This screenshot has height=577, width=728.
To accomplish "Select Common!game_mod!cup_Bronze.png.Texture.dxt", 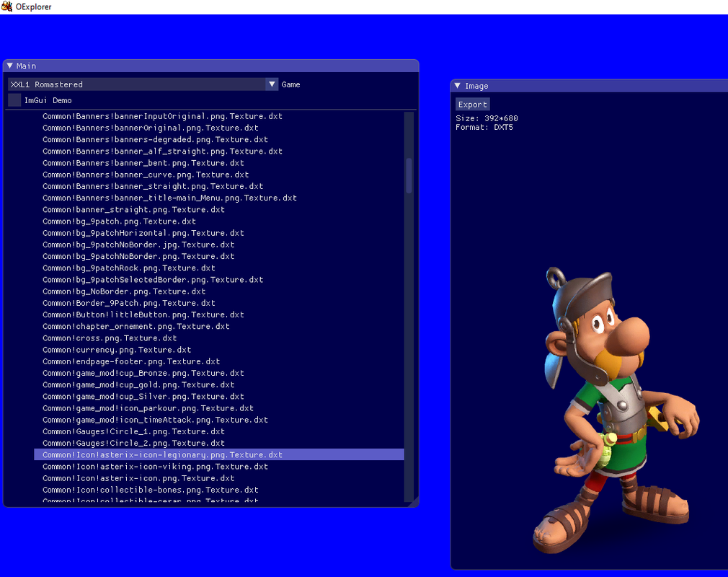I will pos(218,373).
